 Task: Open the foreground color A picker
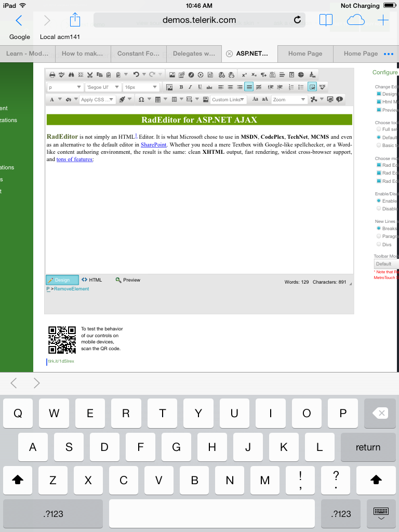click(x=52, y=99)
